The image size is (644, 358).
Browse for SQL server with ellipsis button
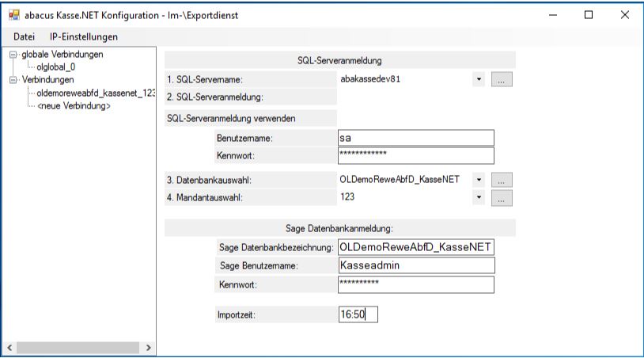[502, 79]
